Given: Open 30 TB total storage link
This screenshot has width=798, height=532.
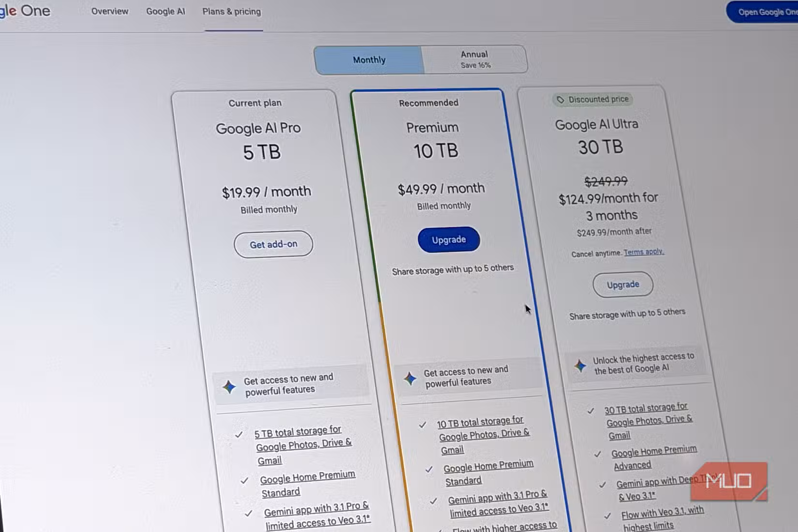Looking at the screenshot, I should 648,421.
